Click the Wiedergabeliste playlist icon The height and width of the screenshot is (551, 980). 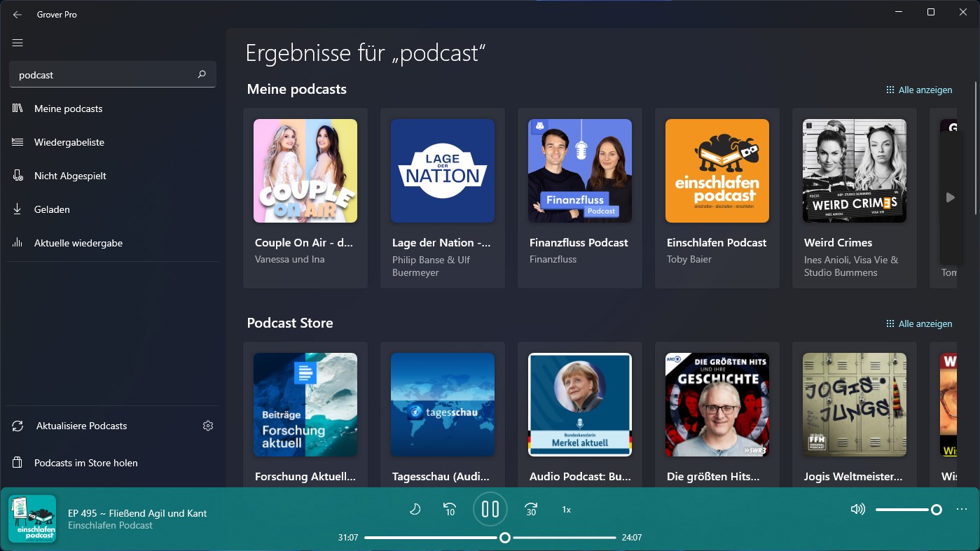[18, 142]
